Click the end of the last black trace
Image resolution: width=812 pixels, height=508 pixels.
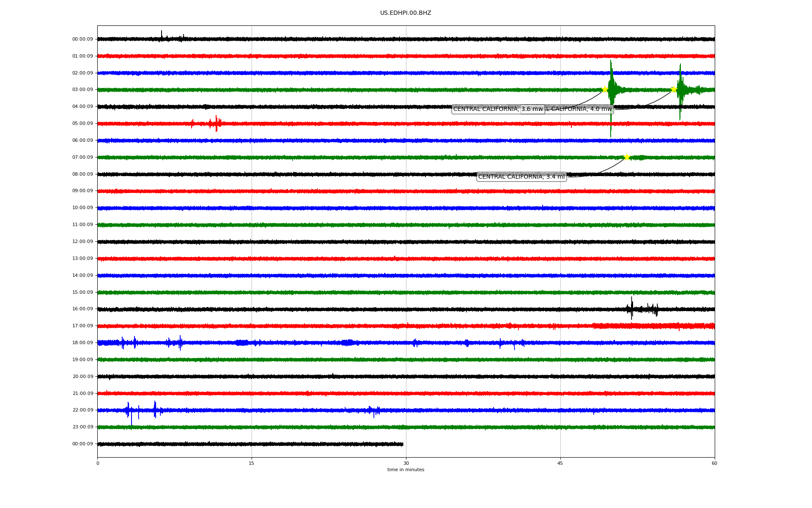click(x=403, y=444)
